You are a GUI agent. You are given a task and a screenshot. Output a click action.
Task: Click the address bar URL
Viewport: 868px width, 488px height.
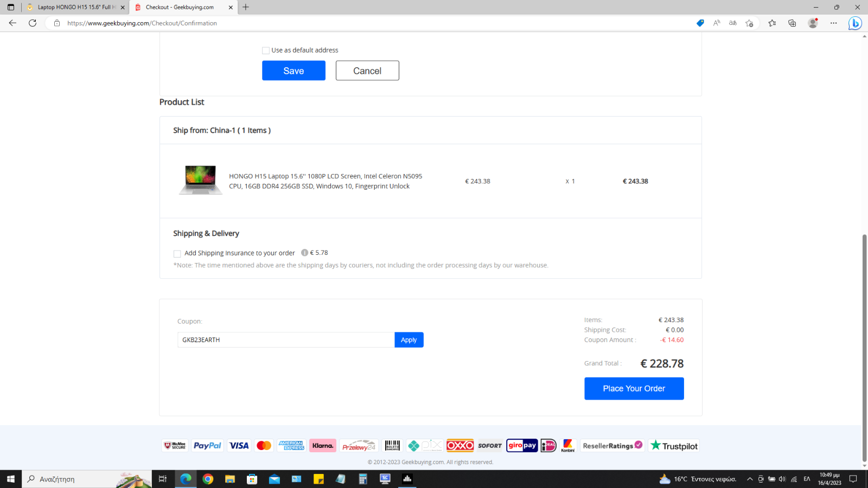tap(142, 23)
